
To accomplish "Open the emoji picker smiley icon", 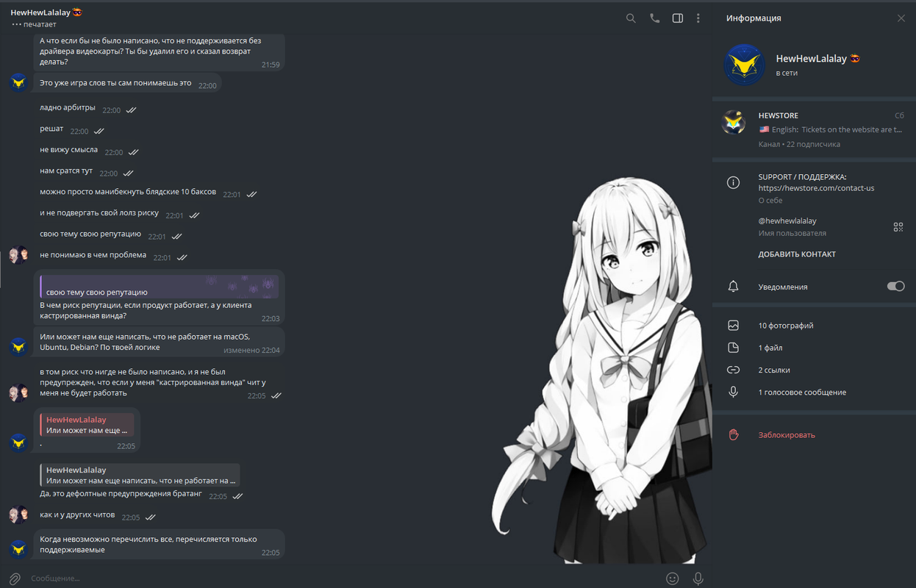I will [672, 578].
